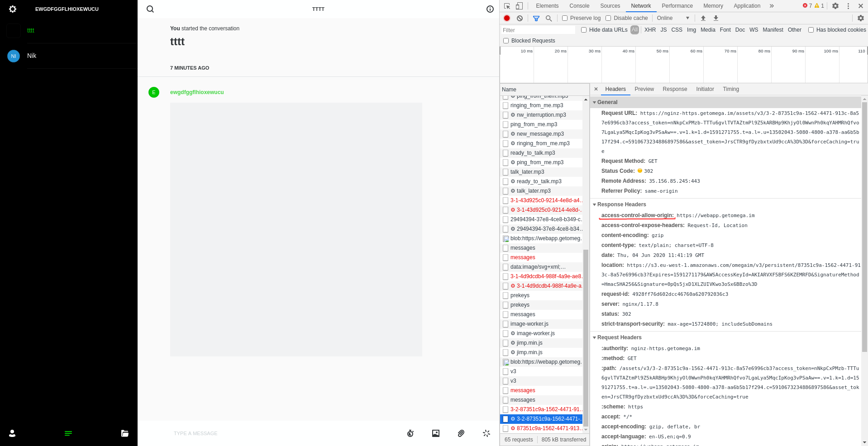Click the disappearing message timer icon

410,433
